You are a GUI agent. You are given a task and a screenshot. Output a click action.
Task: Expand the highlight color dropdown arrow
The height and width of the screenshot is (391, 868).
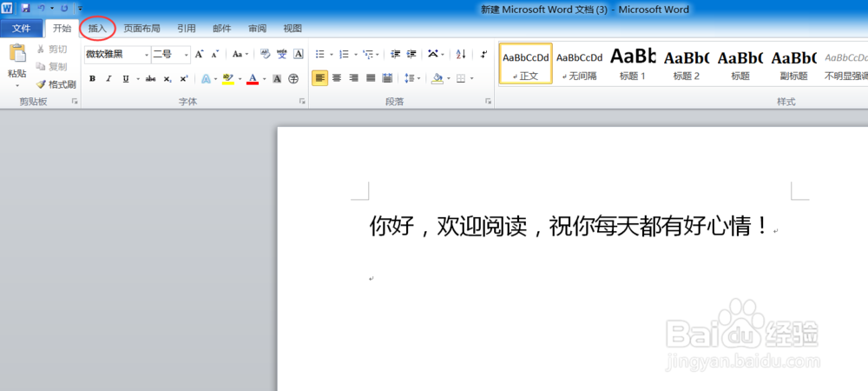240,79
